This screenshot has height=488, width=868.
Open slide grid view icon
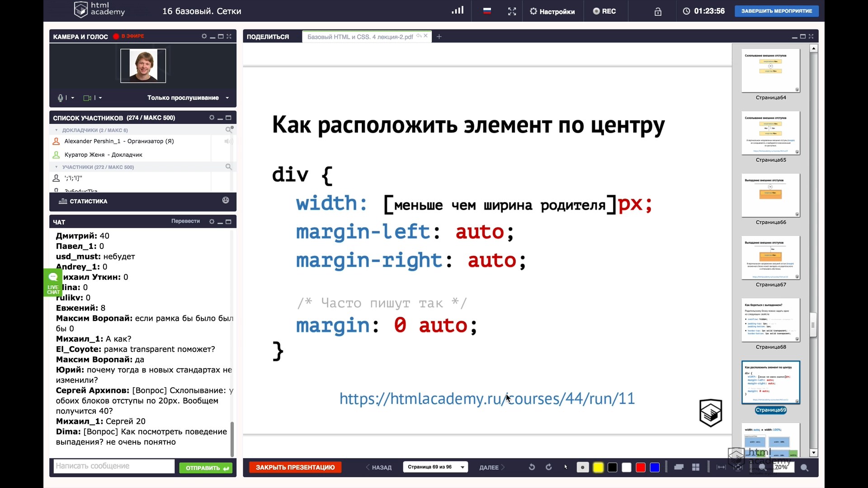[696, 467]
